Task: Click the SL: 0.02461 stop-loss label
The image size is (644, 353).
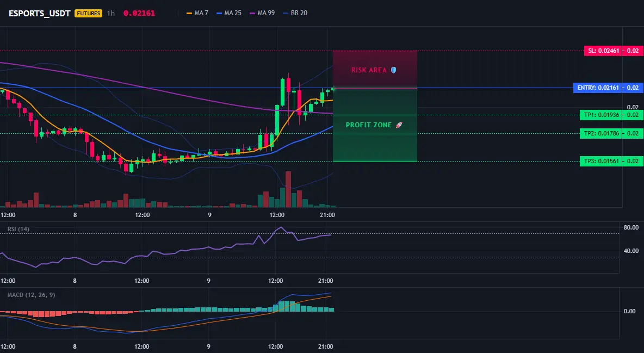Action: (603, 51)
